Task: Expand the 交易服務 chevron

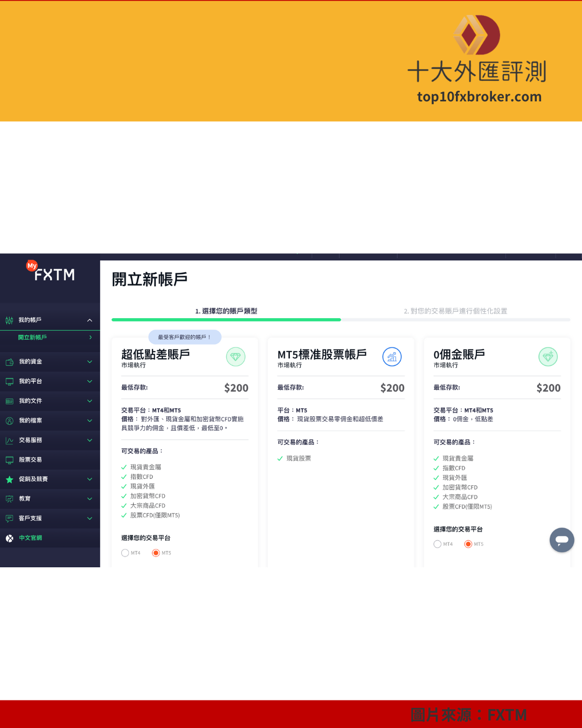Action: [89, 441]
